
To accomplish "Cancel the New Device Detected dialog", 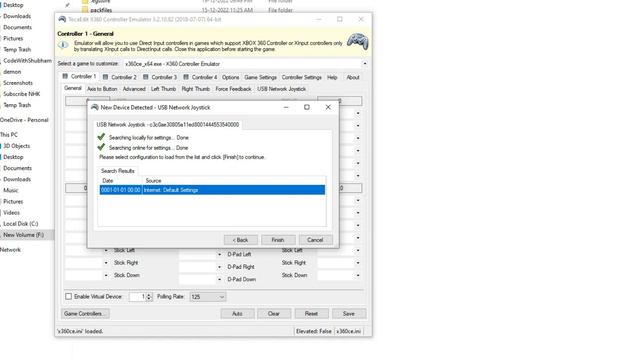I will 315,240.
